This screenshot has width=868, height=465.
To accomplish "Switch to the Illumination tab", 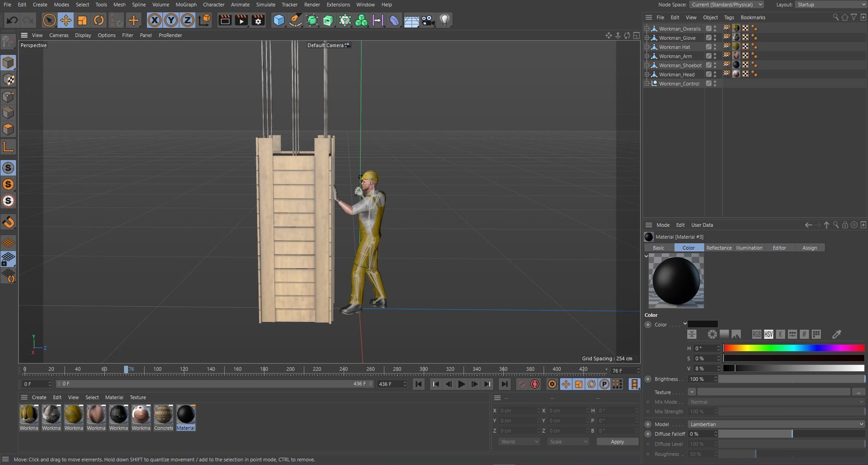I will pyautogui.click(x=749, y=248).
